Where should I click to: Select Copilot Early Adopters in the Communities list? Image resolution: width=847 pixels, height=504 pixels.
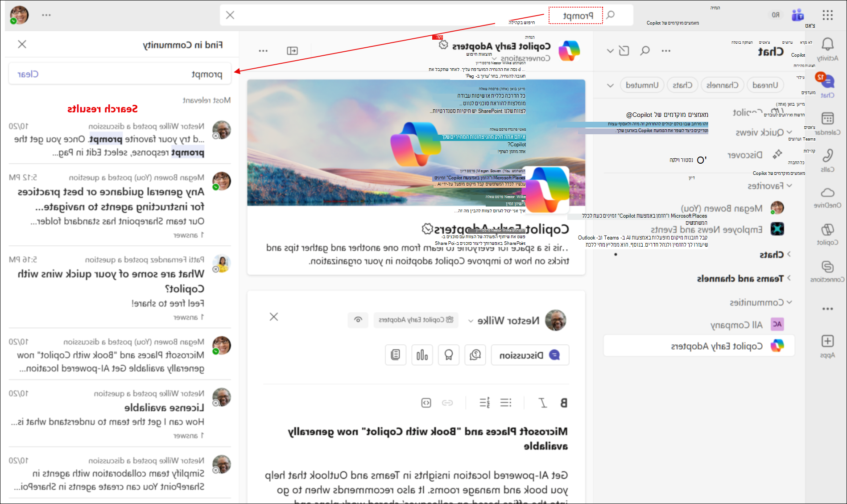[699, 346]
